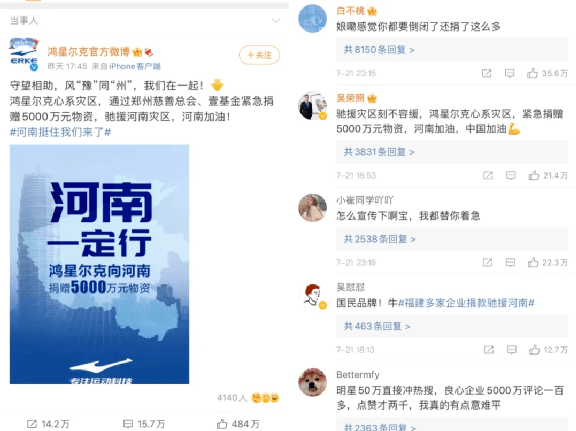Expand the post options chevron beside 当事人
The width and height of the screenshot is (576, 431).
pos(276,20)
